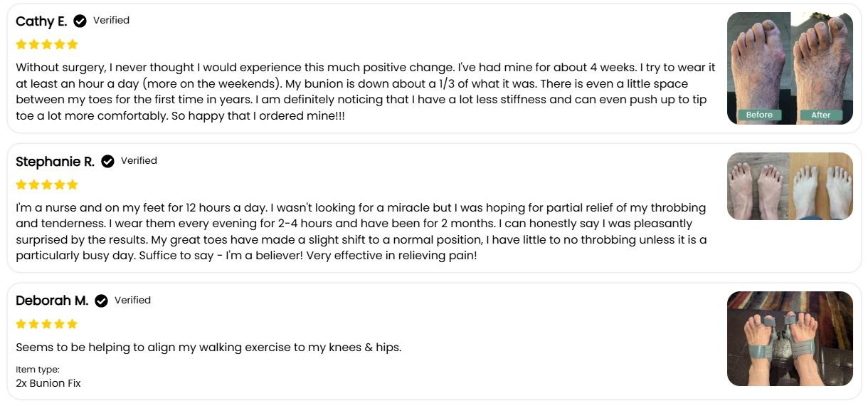Click the verified checkmark badge beside Stephanie R.
The width and height of the screenshot is (868, 406).
108,162
